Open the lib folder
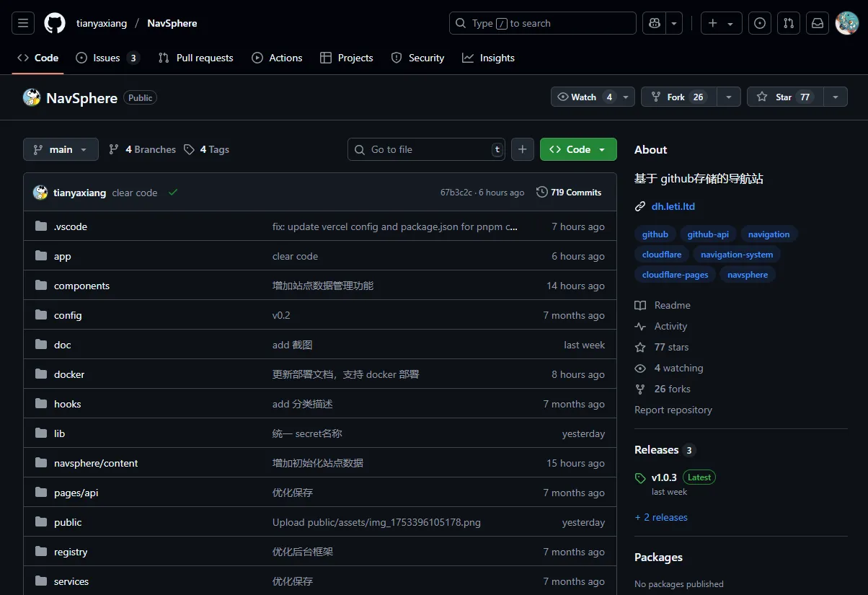Image resolution: width=868 pixels, height=595 pixels. [x=59, y=433]
